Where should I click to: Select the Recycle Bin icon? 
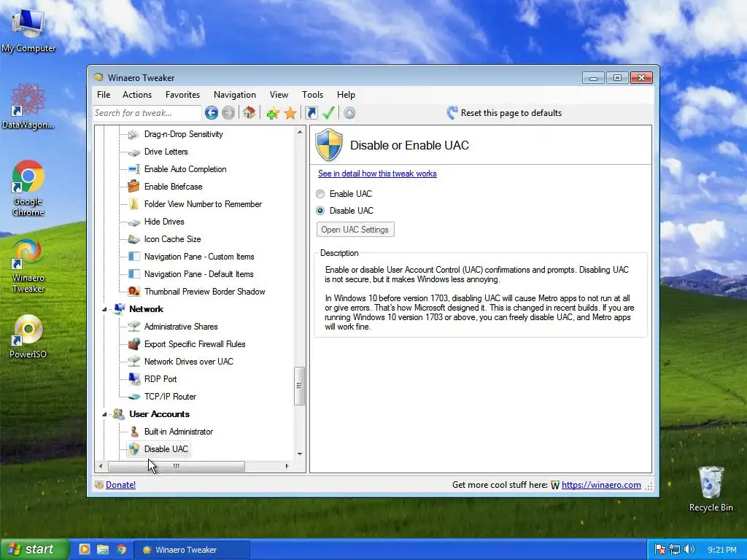tap(711, 489)
